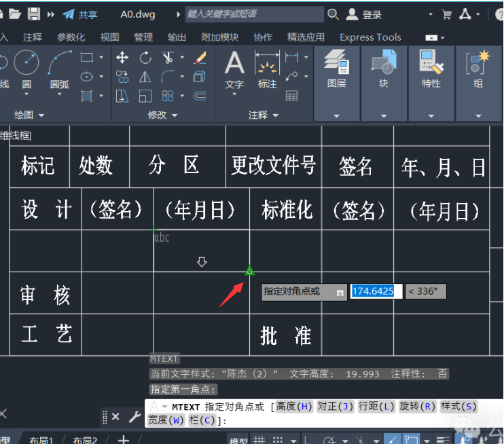Click the 共享 share button
This screenshot has width=504, height=444.
pos(79,14)
